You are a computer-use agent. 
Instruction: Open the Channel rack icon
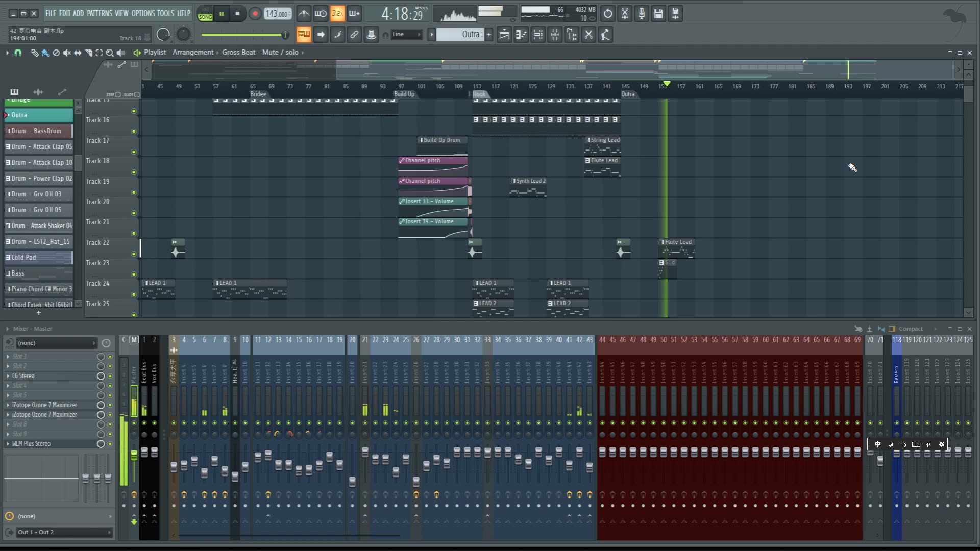coord(538,35)
